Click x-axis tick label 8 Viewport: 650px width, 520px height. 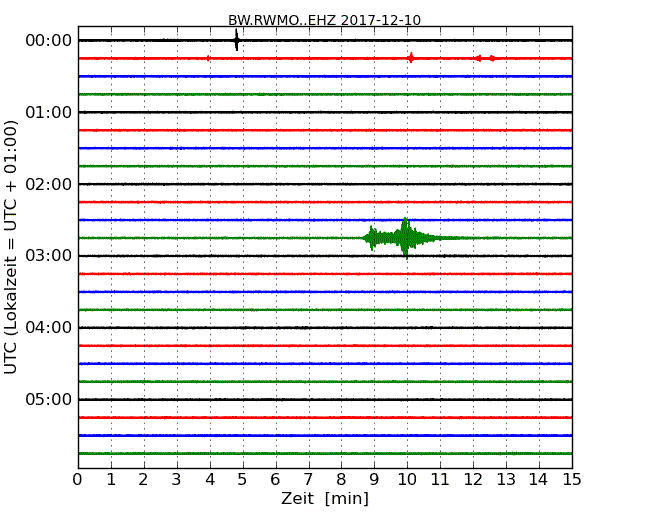pos(341,480)
